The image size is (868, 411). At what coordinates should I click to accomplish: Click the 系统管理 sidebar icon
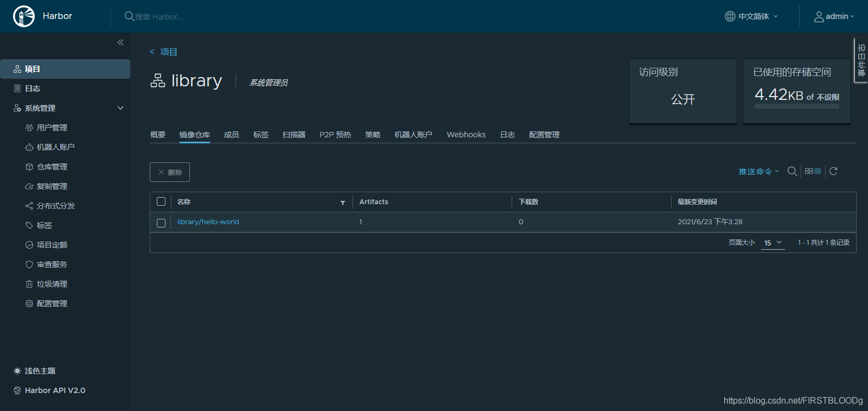[17, 108]
